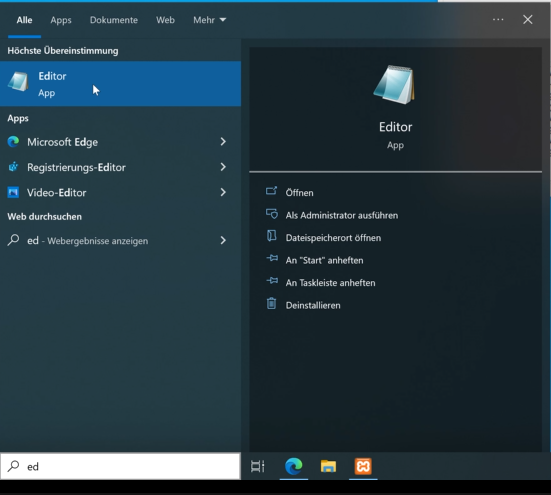
Task: Switch to the Dokumente tab
Action: pyautogui.click(x=114, y=20)
